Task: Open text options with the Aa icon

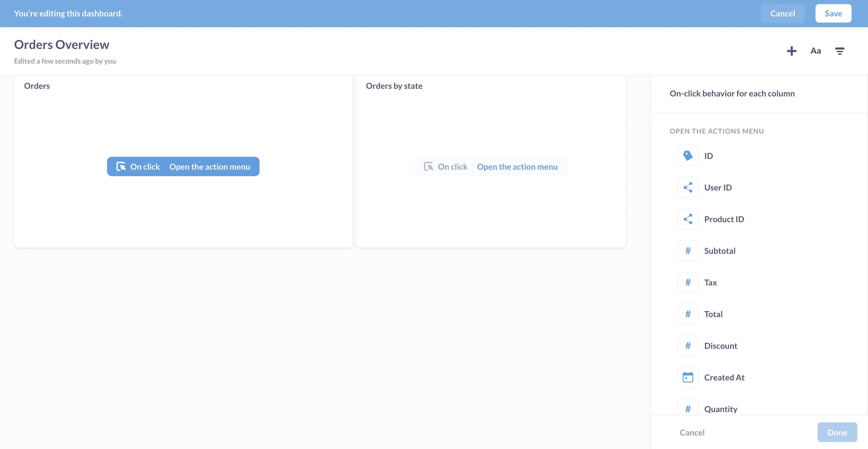Action: click(x=816, y=51)
